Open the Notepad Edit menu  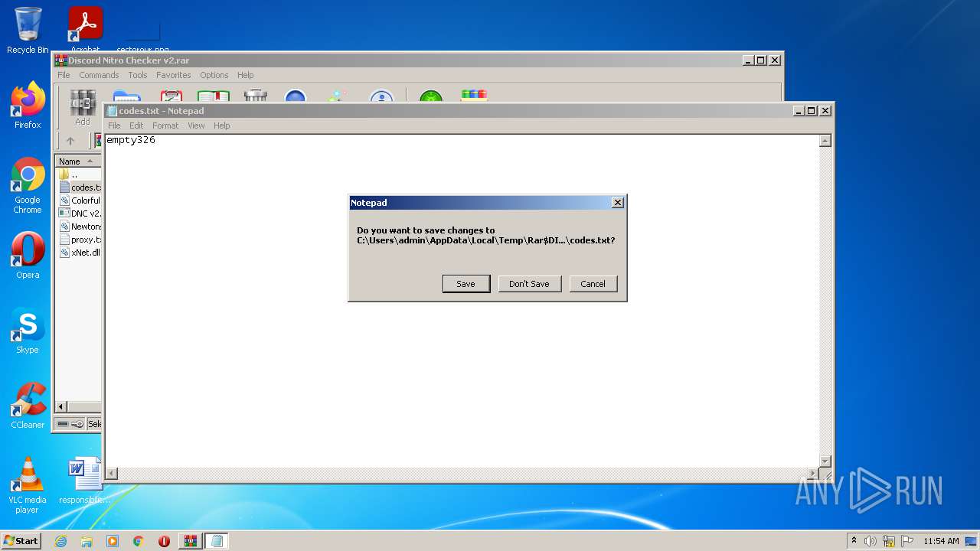tap(136, 126)
